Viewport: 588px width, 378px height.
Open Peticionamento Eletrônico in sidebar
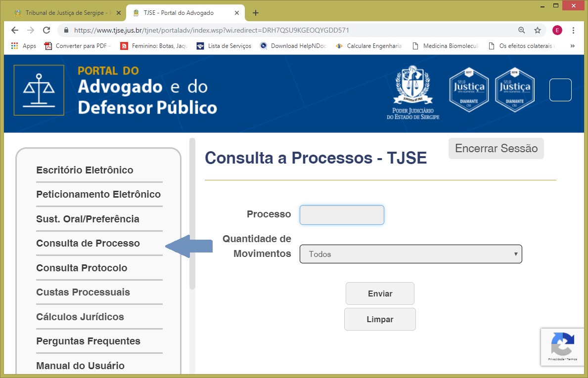(x=98, y=194)
